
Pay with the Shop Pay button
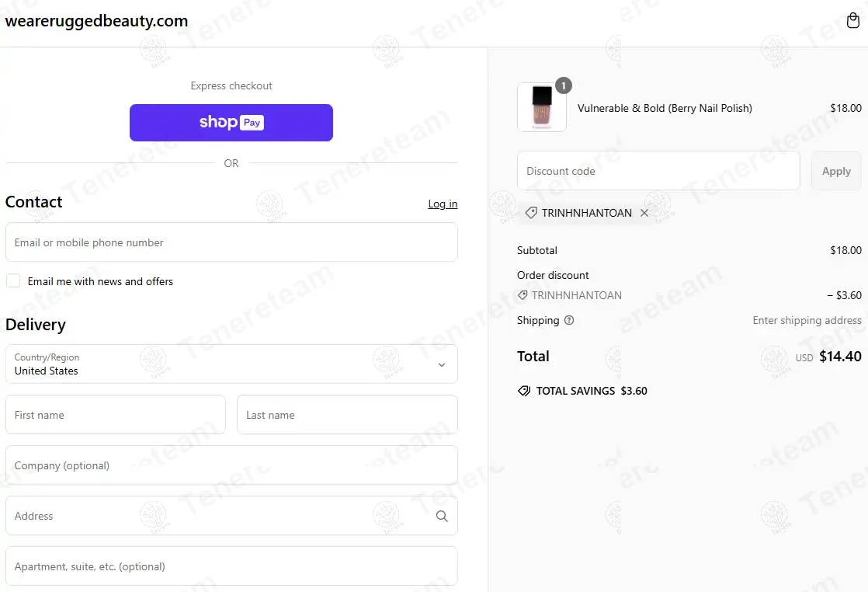(231, 123)
